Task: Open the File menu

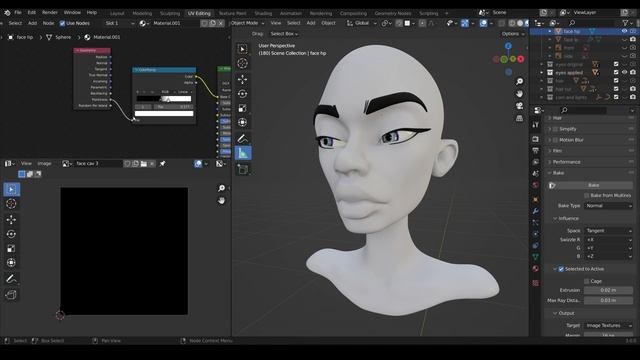Action: tap(18, 13)
